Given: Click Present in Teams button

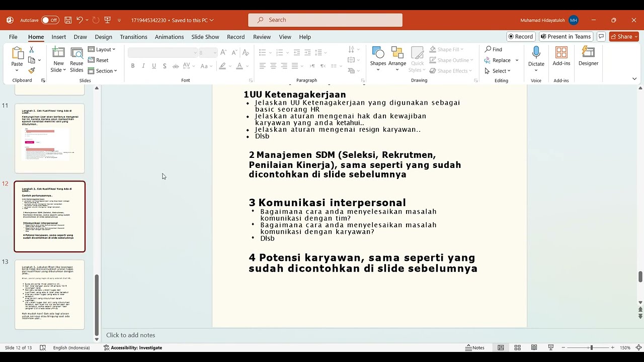Looking at the screenshot, I should [566, 37].
